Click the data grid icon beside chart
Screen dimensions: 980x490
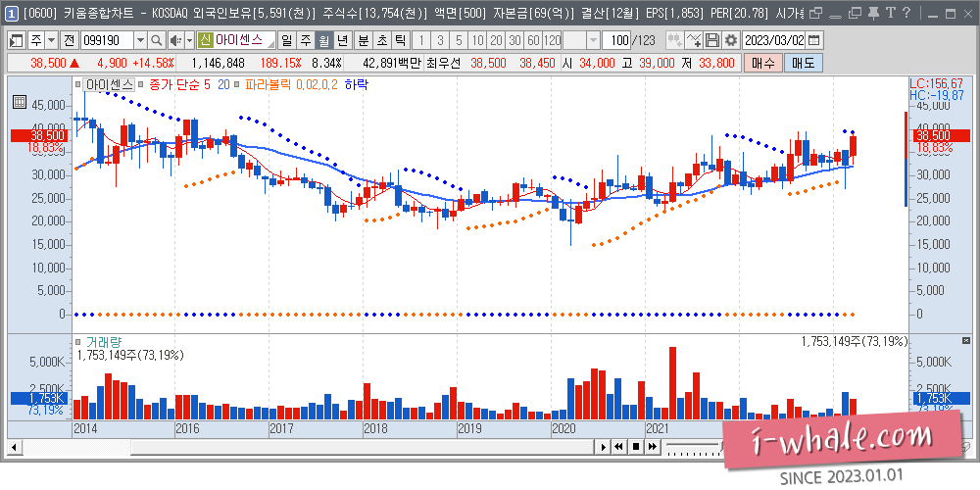20,102
